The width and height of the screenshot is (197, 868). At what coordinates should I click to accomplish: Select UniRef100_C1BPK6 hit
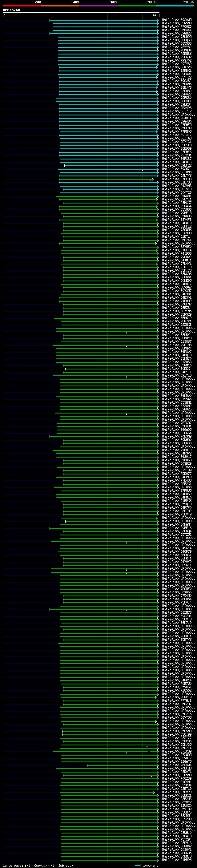point(176,501)
